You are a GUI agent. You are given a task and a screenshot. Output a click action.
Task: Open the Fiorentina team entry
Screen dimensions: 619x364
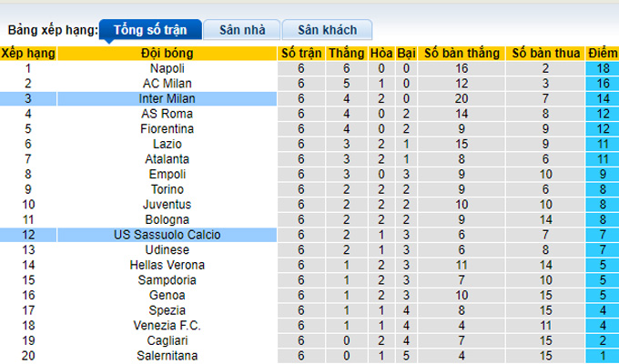166,128
